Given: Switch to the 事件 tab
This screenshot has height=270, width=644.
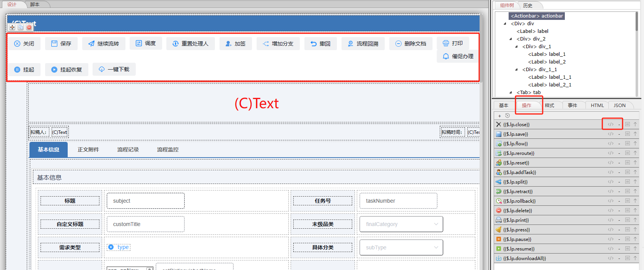Looking at the screenshot, I should tap(572, 106).
